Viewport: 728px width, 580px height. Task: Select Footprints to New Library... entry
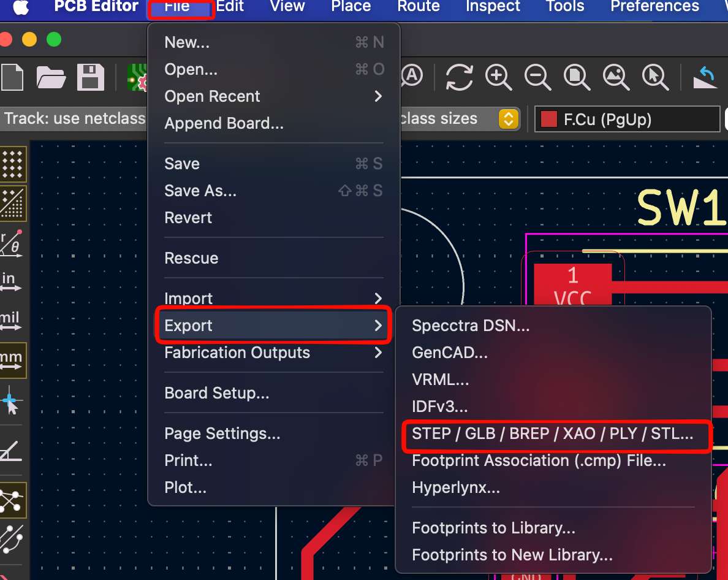click(553, 554)
